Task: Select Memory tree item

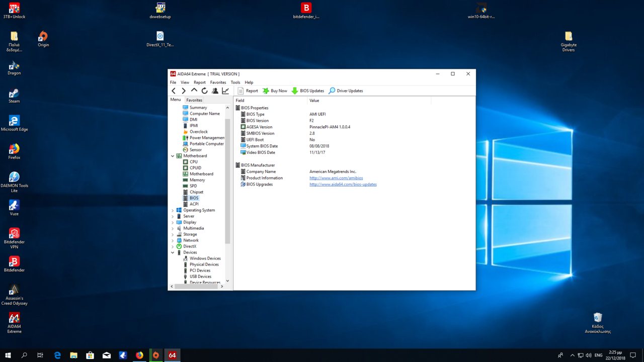Action: click(197, 180)
